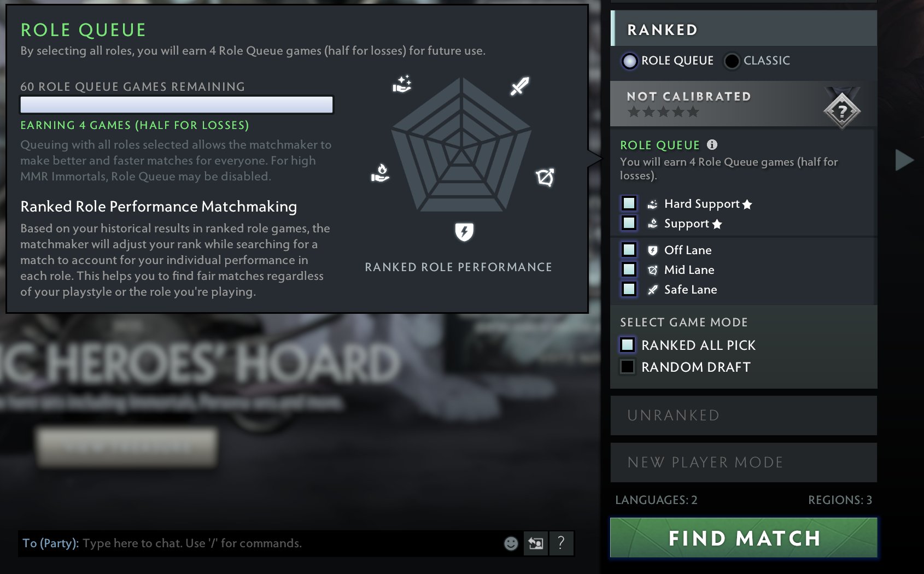
Task: Open chat help question mark icon
Action: 561,543
